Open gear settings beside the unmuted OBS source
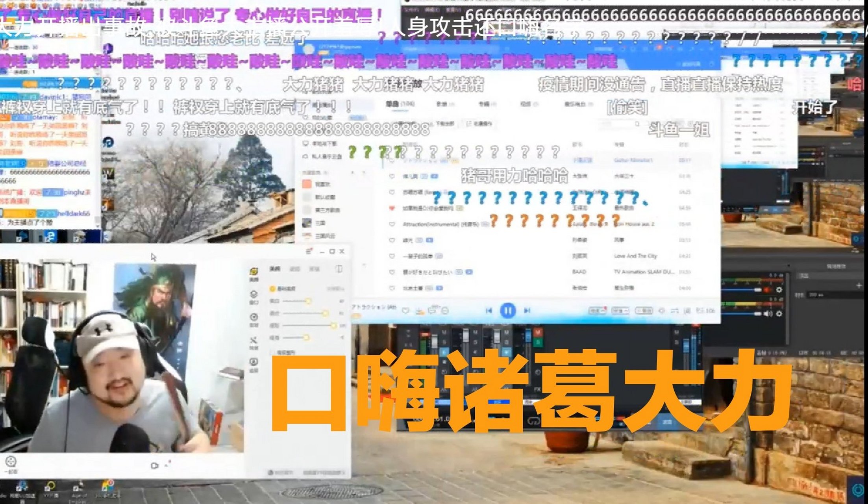 pyautogui.click(x=779, y=314)
